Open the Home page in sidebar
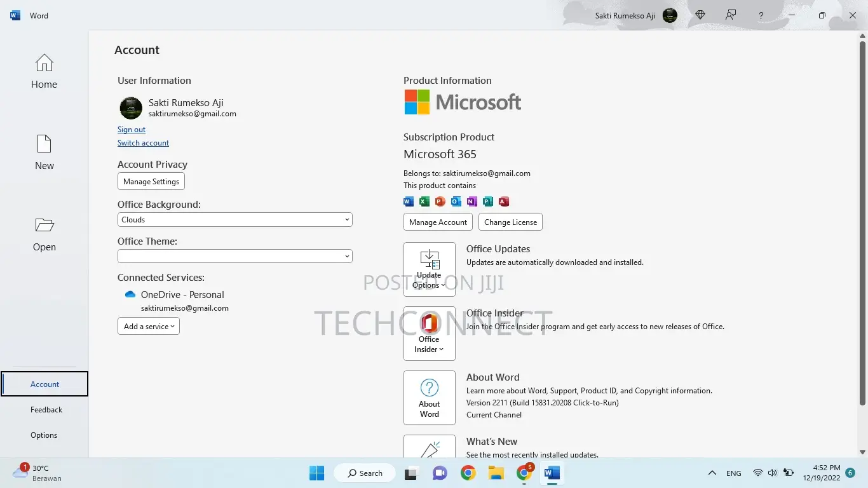 point(44,71)
